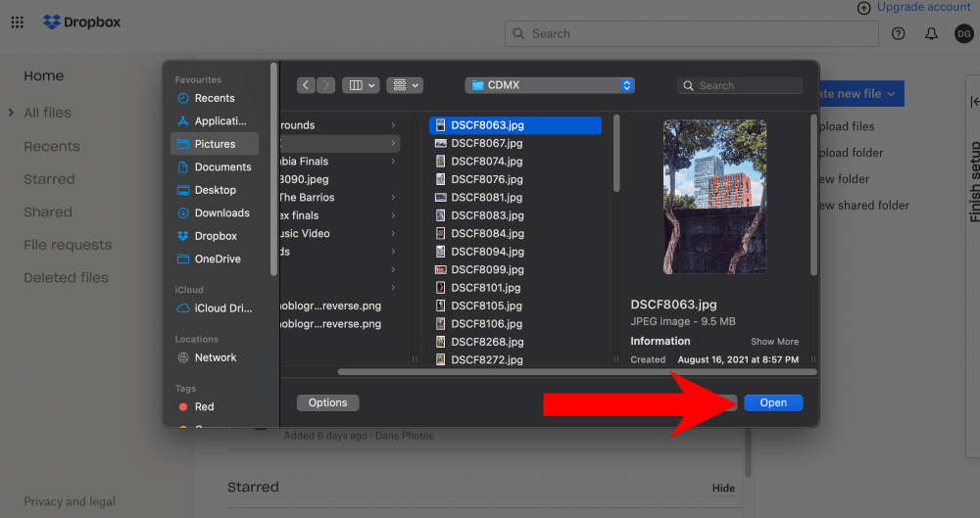Viewport: 980px width, 518px height.
Task: Collapse the Finish setup panel arrow
Action: point(974,101)
